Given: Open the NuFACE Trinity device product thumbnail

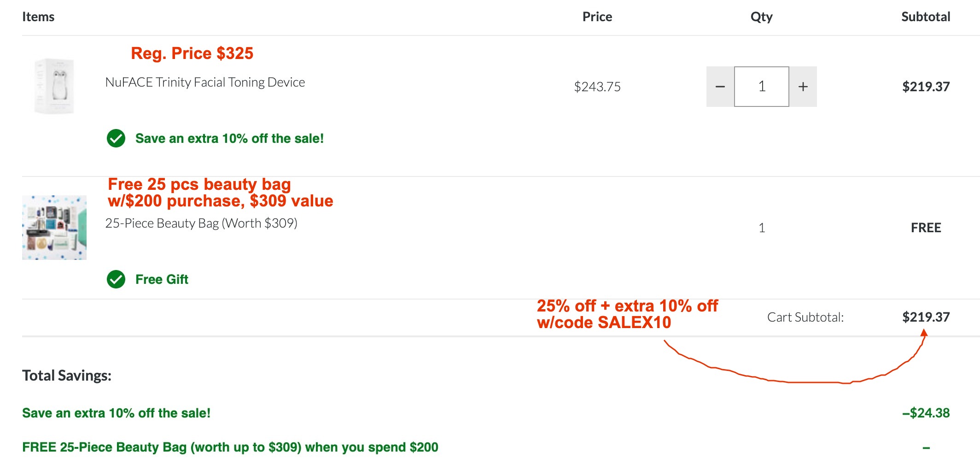Looking at the screenshot, I should point(54,86).
